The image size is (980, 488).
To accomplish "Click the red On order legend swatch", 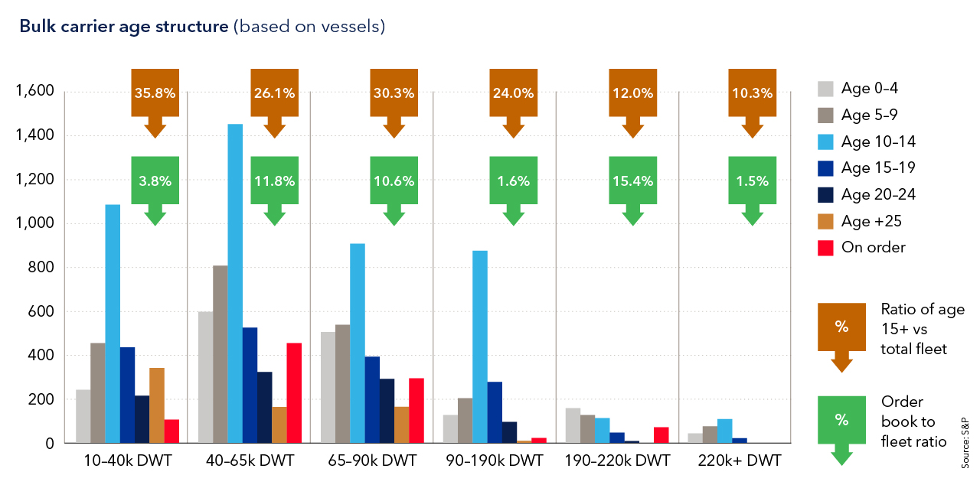I will point(826,248).
